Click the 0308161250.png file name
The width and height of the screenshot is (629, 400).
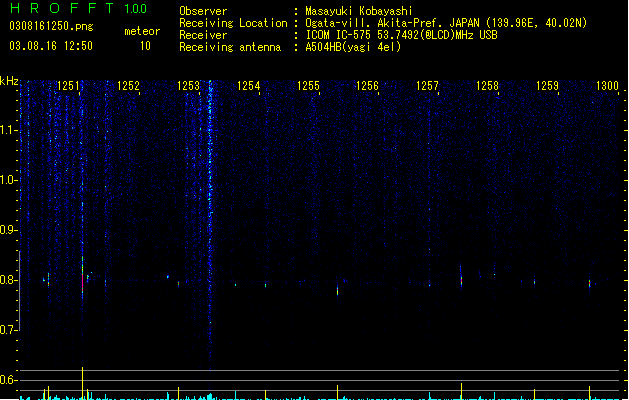point(51,26)
